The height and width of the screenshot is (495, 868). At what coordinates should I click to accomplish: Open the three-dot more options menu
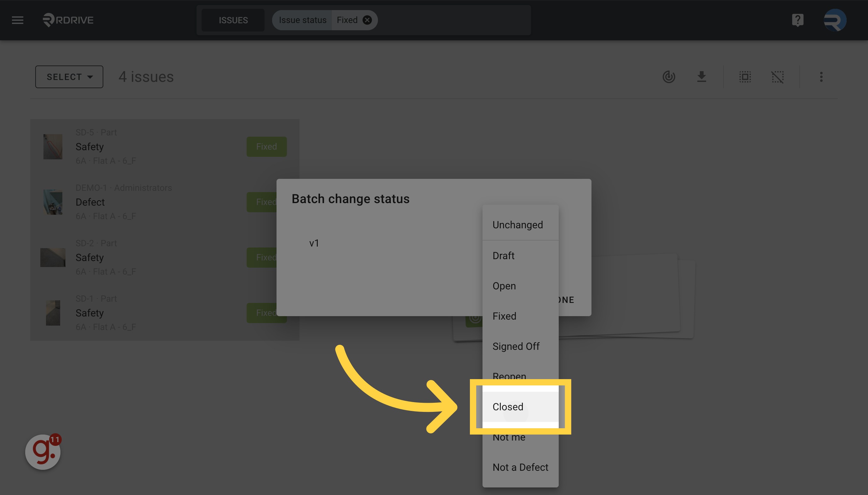821,77
